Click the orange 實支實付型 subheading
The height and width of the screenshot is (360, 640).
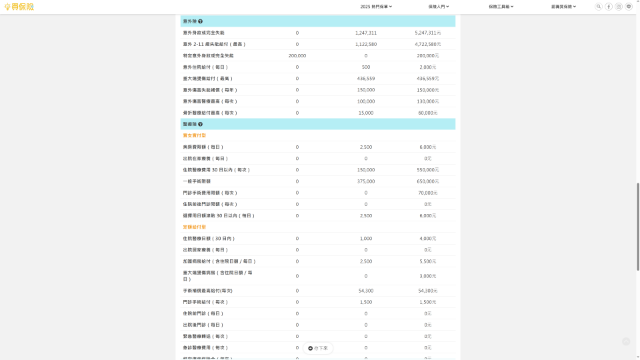tap(194, 136)
